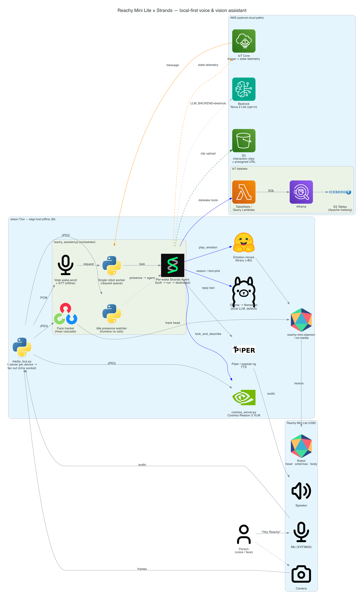This screenshot has height=600, width=364.
Task: Click the 'PCM' edge label
Action: 44,297
